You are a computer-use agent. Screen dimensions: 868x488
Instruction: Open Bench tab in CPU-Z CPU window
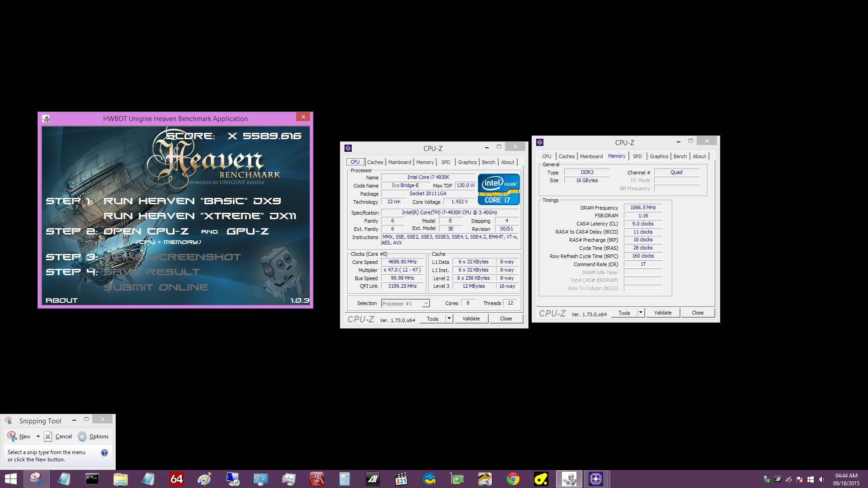pyautogui.click(x=488, y=162)
